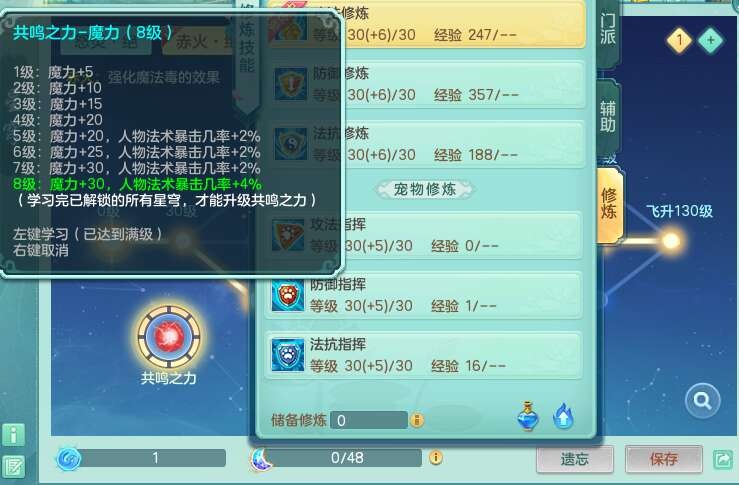Click the 遗忘 button

pos(575,459)
